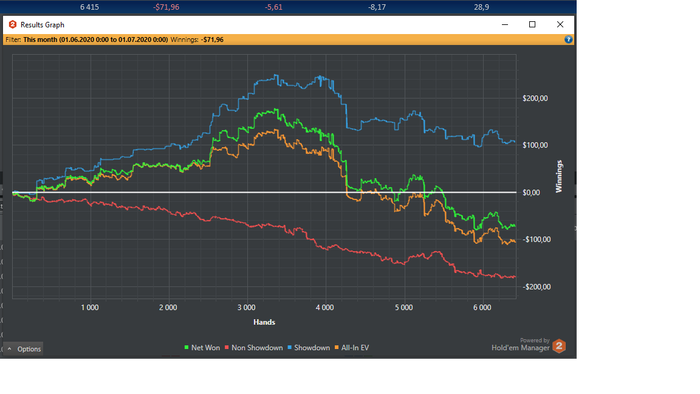The image size is (700, 394).
Task: Expand the Options panel
Action: pos(24,349)
